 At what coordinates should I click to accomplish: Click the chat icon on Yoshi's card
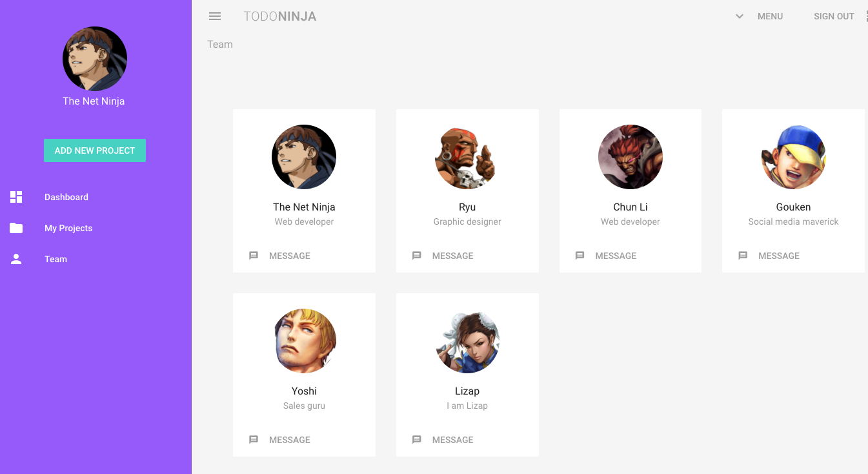point(254,439)
